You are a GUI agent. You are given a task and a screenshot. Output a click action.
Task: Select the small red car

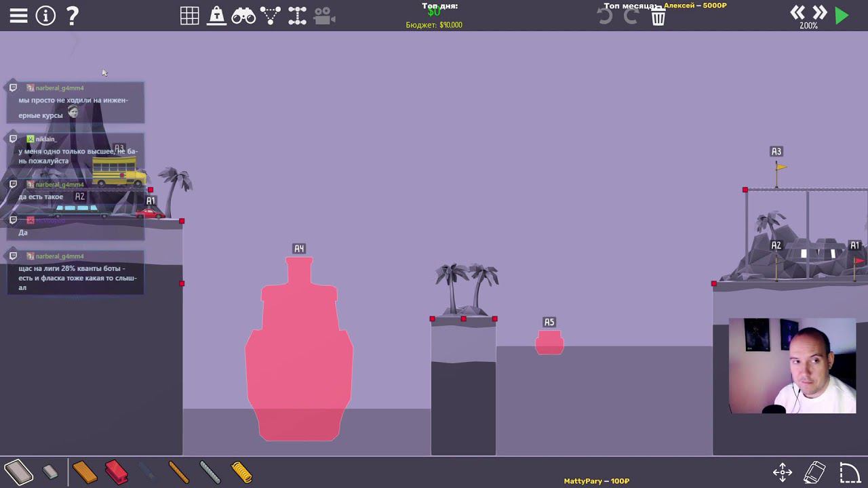[149, 213]
